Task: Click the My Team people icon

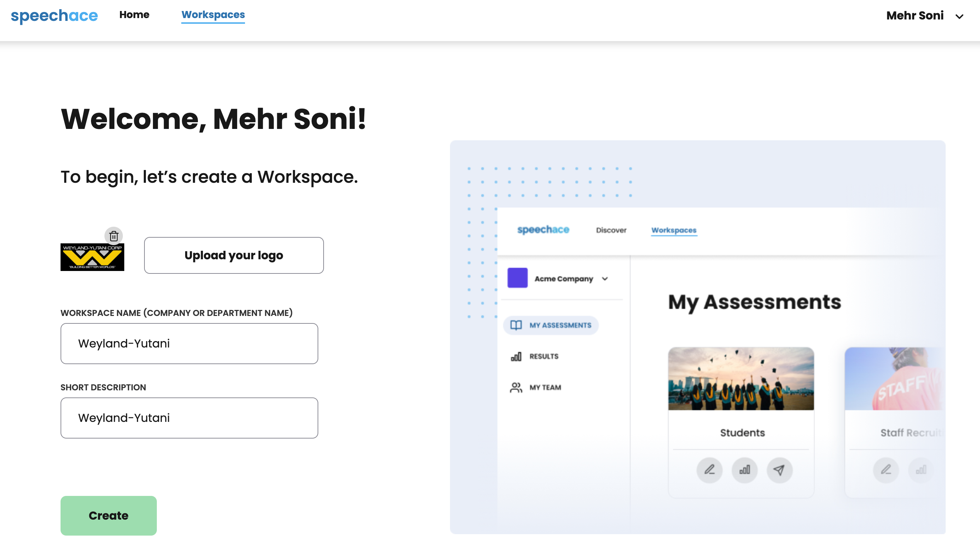Action: (516, 388)
